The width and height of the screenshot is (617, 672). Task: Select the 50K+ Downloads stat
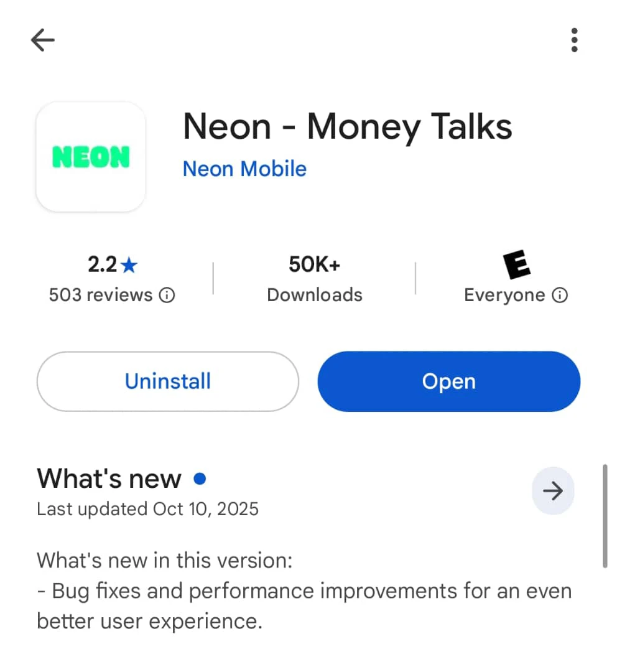point(314,279)
